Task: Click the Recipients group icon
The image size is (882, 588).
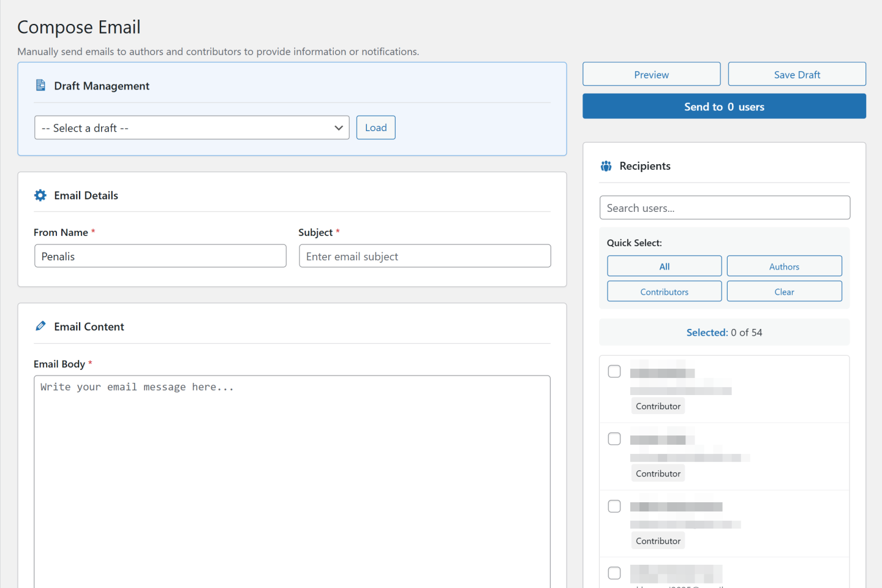Action: [x=606, y=166]
